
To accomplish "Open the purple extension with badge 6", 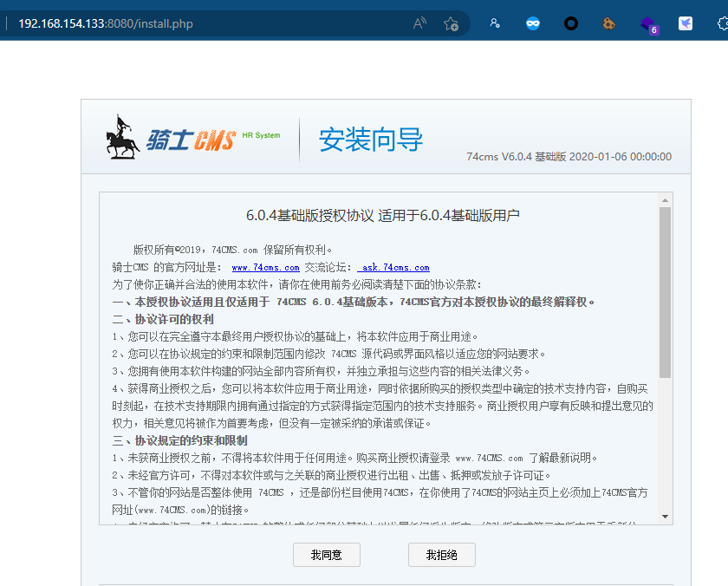I will [x=648, y=24].
